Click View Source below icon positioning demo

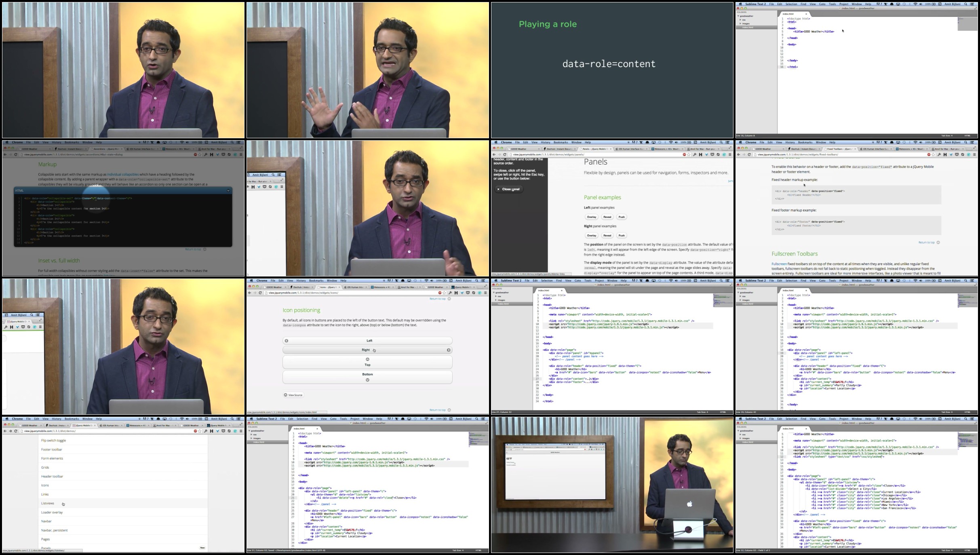[293, 395]
